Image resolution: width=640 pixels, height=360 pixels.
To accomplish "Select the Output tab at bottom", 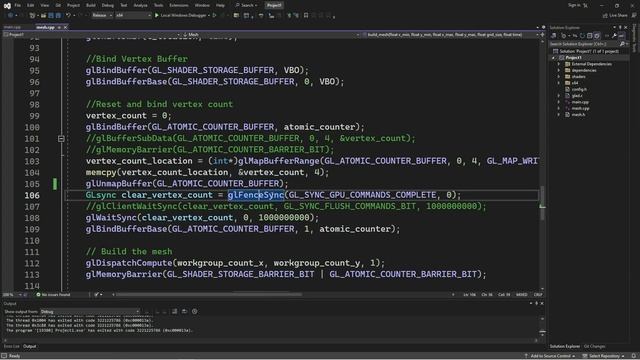I will [29, 346].
